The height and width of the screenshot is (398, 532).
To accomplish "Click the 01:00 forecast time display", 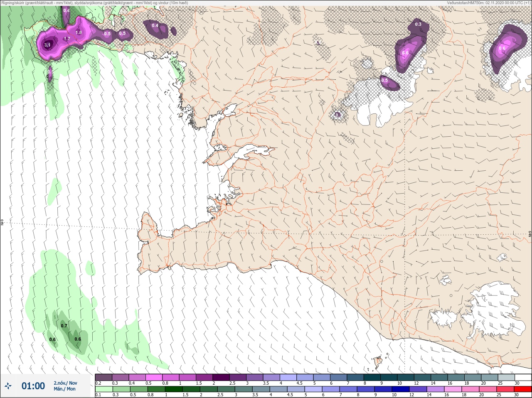I will pos(33,386).
